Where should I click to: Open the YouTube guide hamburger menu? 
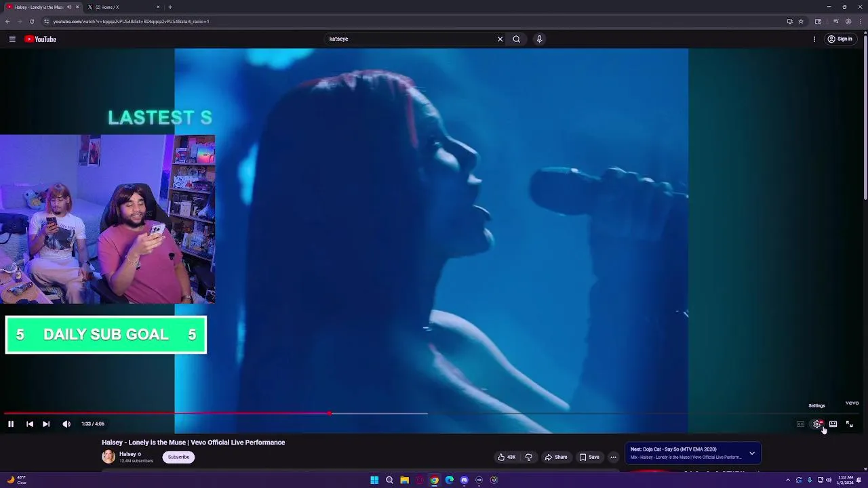tap(12, 39)
